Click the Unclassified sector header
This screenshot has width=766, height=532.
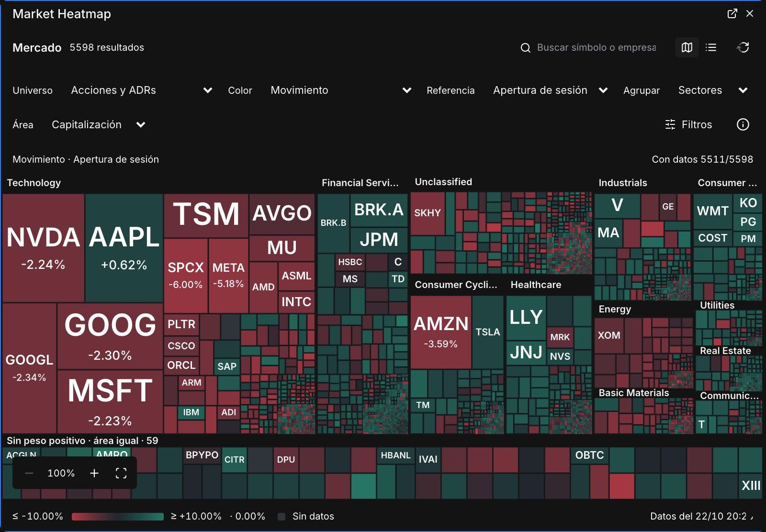(x=443, y=182)
